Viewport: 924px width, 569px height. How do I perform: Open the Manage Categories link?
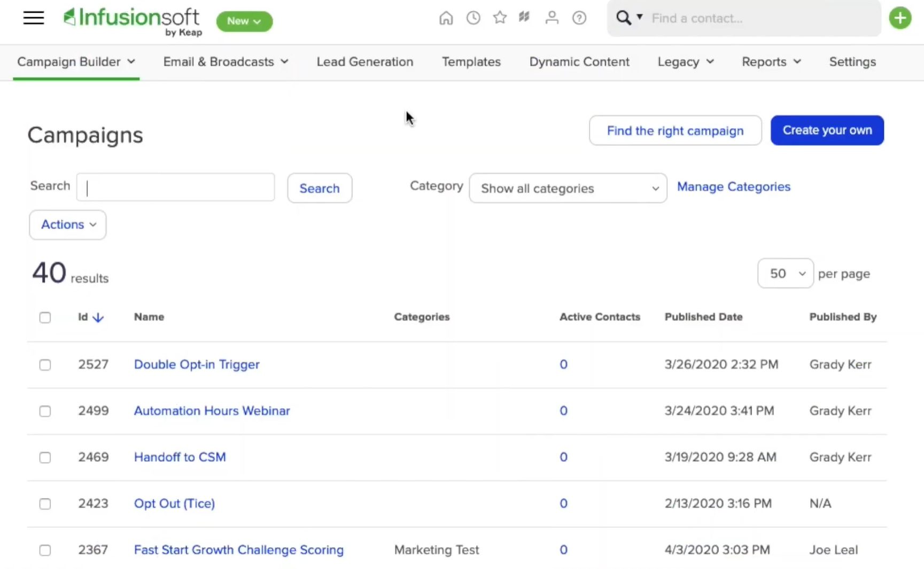pyautogui.click(x=733, y=186)
